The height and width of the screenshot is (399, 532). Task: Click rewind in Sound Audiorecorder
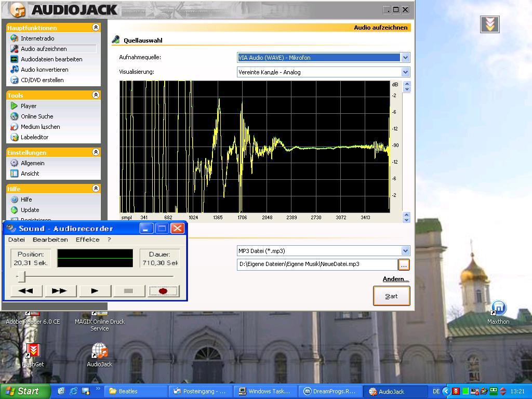[x=26, y=291]
